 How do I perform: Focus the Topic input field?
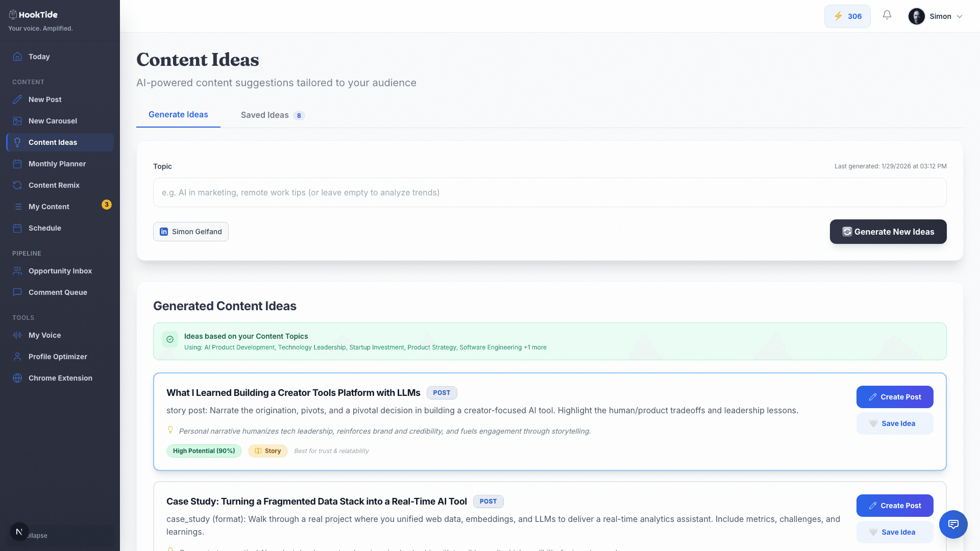pyautogui.click(x=550, y=192)
